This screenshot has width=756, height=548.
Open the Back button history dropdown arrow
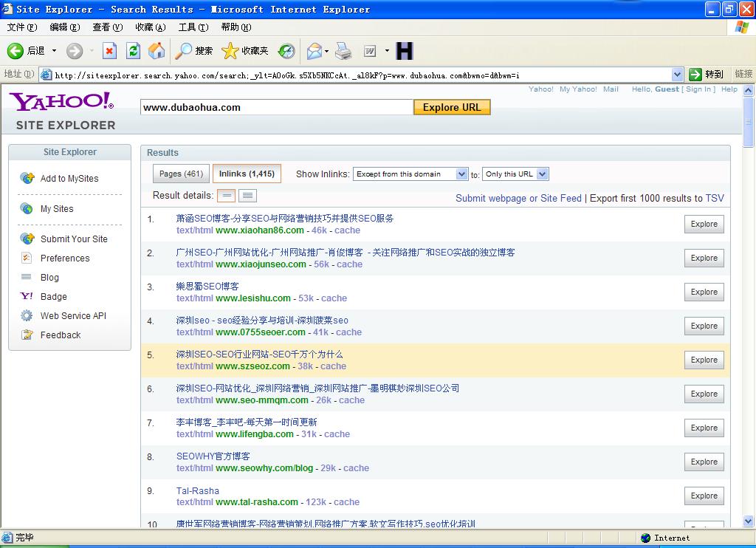(54, 51)
